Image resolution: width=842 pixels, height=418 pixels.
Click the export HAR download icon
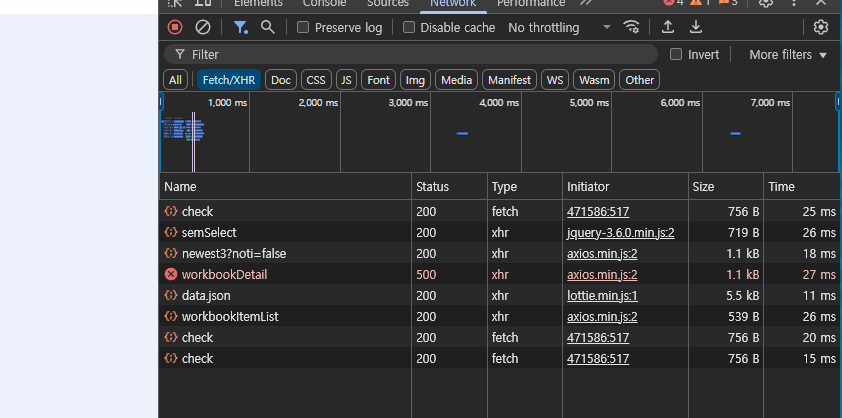click(696, 27)
